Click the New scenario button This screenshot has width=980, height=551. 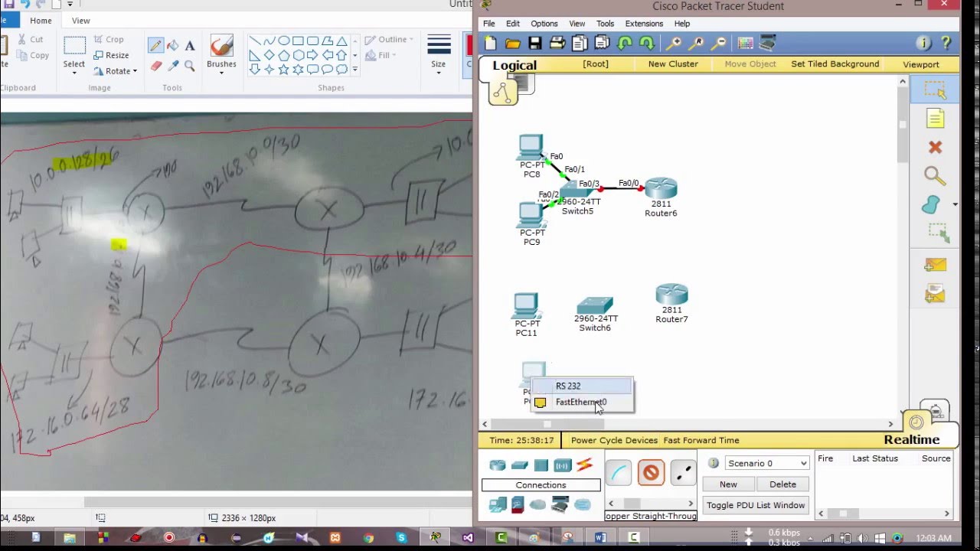tap(728, 484)
